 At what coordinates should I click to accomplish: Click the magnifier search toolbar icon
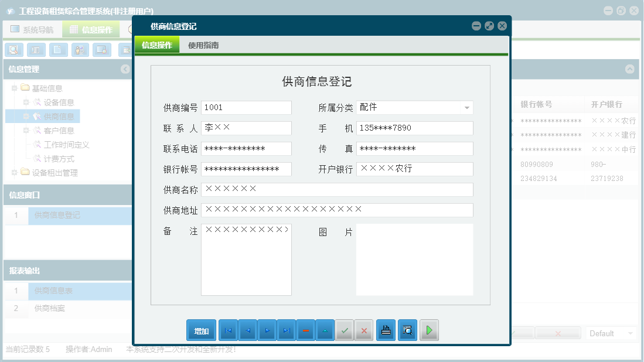pyautogui.click(x=14, y=50)
